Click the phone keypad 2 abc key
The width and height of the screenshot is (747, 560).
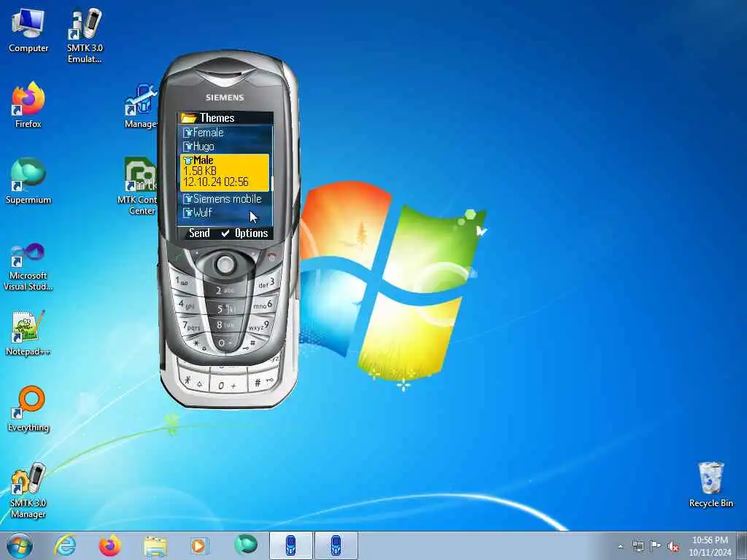[x=225, y=289]
